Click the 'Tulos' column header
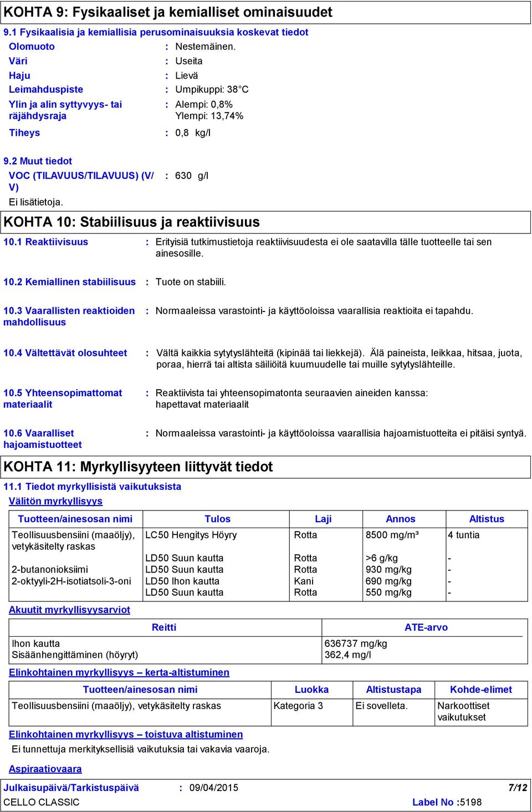 tap(217, 519)
